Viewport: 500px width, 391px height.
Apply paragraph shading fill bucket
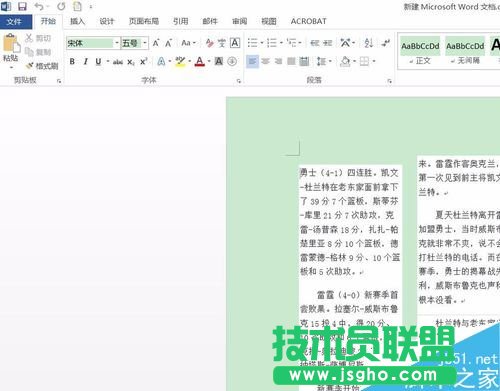pyautogui.click(x=345, y=62)
